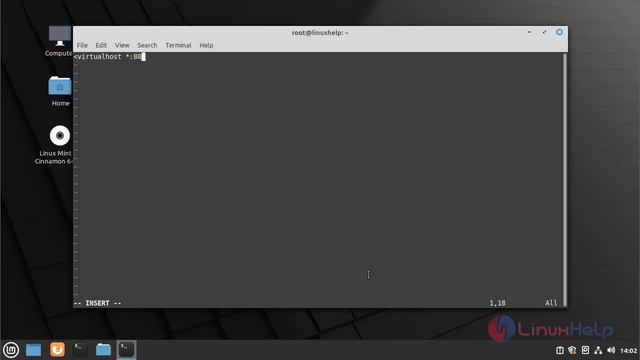Open the clock showing 14:02
This screenshot has height=360, width=640.
[x=629, y=351]
